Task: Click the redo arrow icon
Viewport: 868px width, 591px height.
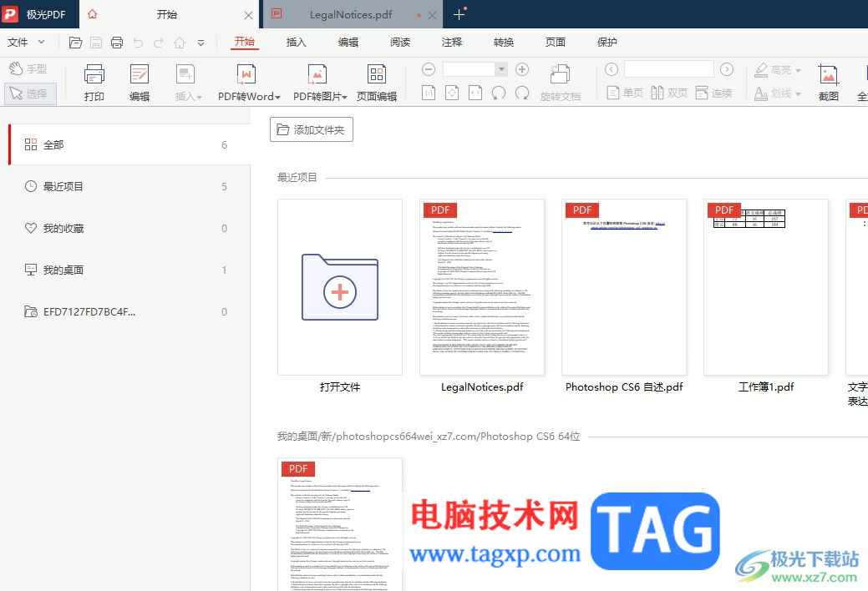Action: pos(159,43)
